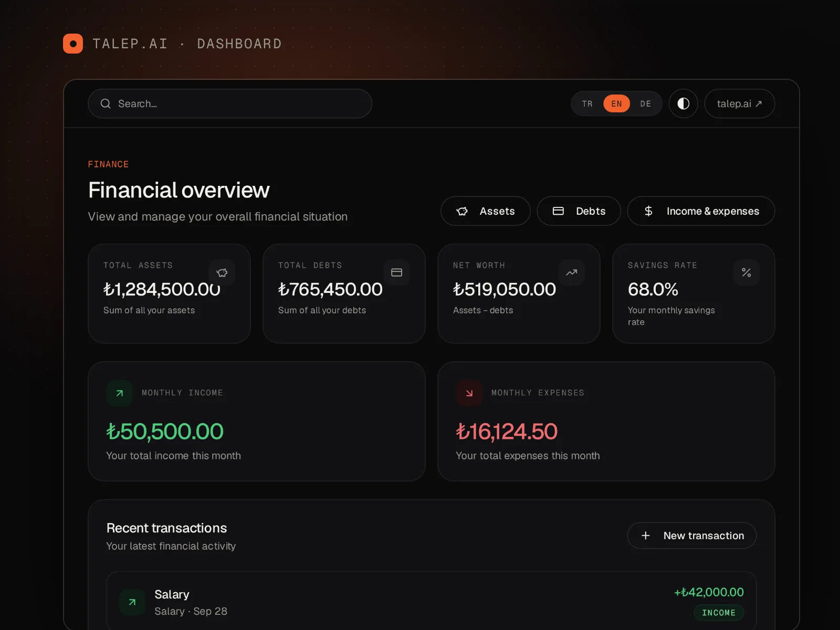This screenshot has height=630, width=840.
Task: Click the ₺519,050.00 net worth value
Action: coord(504,289)
